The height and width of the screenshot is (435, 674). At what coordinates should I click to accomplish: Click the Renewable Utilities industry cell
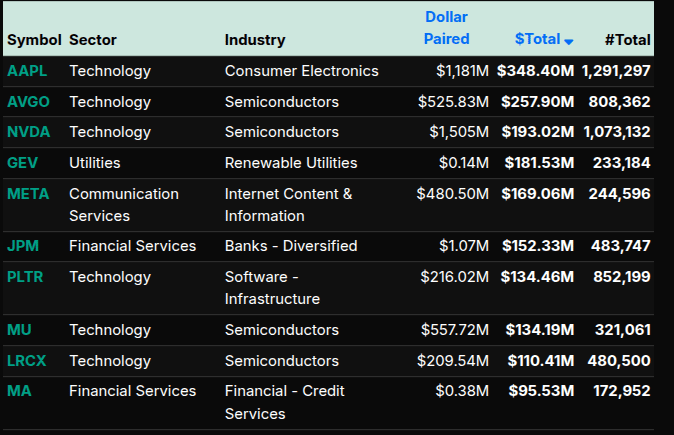(290, 163)
